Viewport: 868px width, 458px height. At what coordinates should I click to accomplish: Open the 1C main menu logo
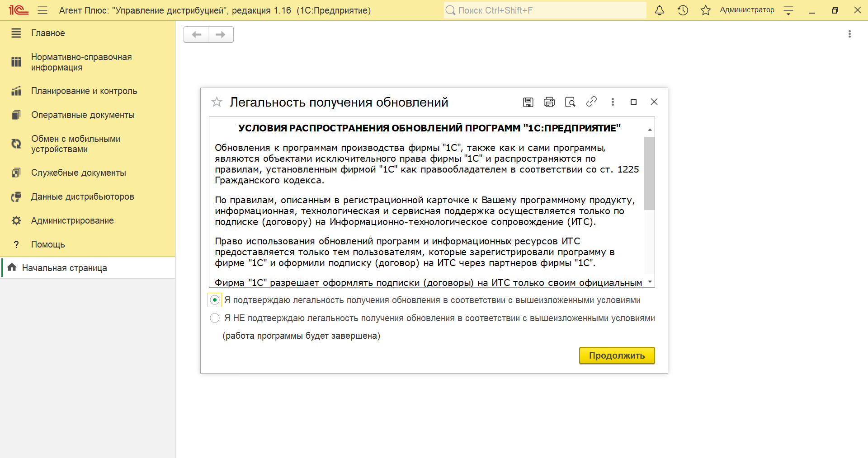click(x=19, y=10)
